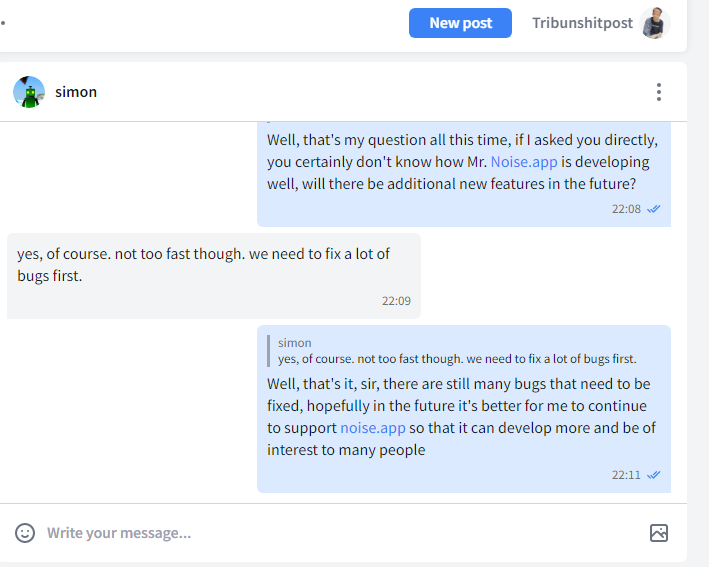Click simon's robot avatar in chat header
The width and height of the screenshot is (709, 567).
29,92
